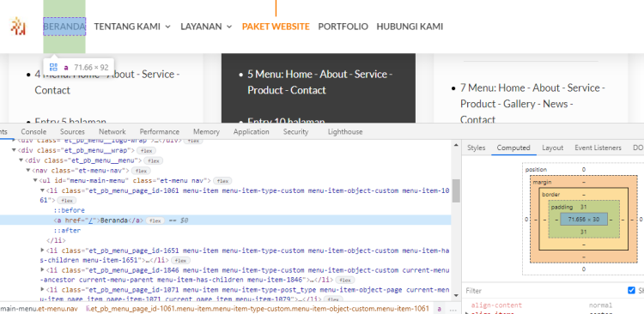
Task: Click the down arrow of the Elements panel scrollbar
Action: tap(456, 295)
